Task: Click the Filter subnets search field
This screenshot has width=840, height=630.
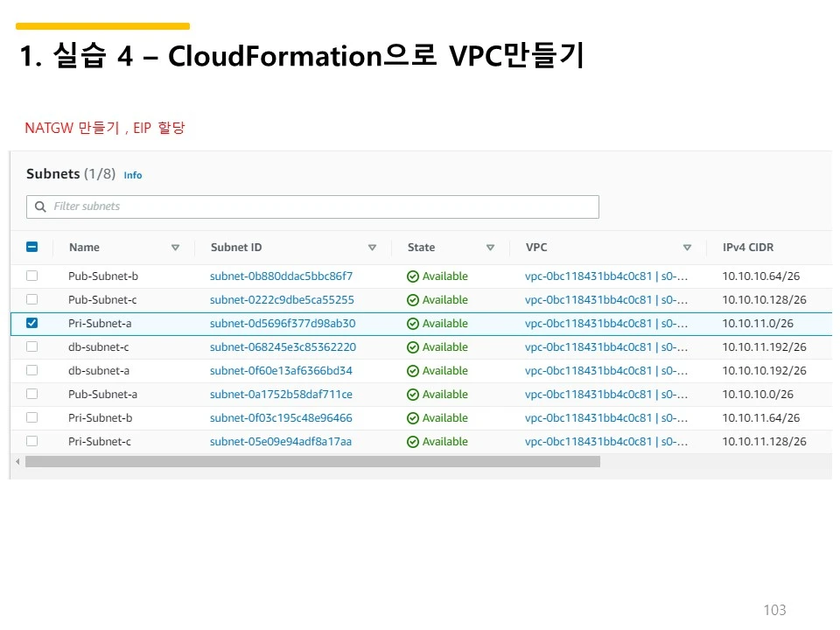Action: 312,206
